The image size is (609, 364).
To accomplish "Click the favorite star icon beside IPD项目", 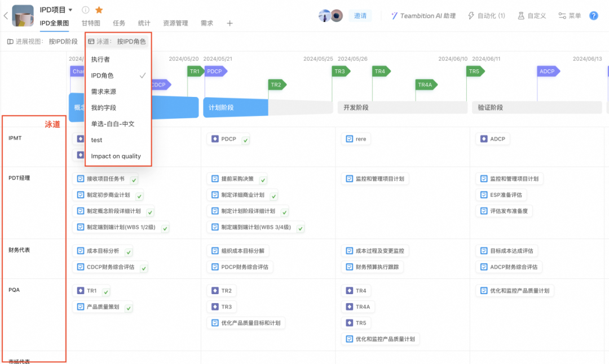I will point(99,10).
